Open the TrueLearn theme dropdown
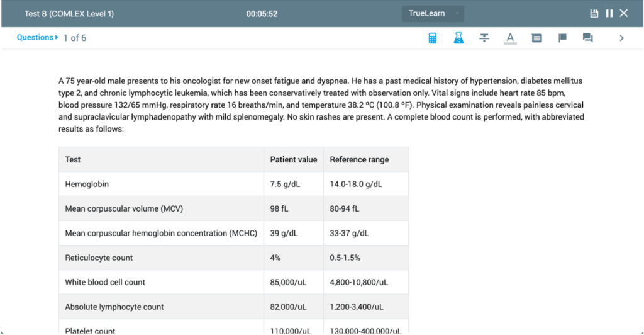The width and height of the screenshot is (644, 335). [433, 14]
